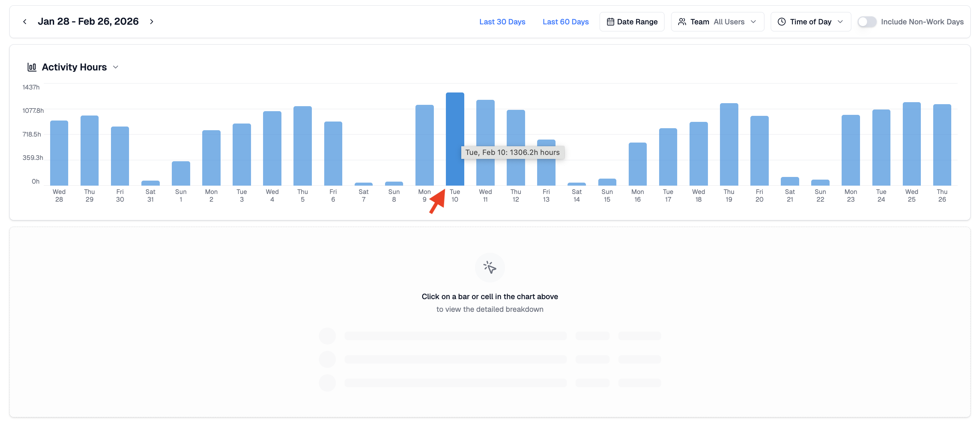980x428 pixels.
Task: Go to the previous date period arrow
Action: [25, 22]
